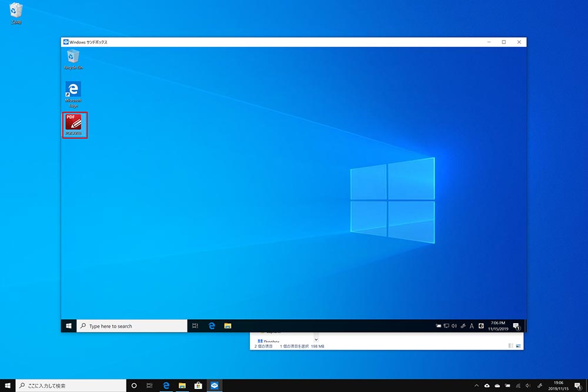Open File Explorer from the sandbox taskbar
The height and width of the screenshot is (392, 588).
(x=228, y=326)
